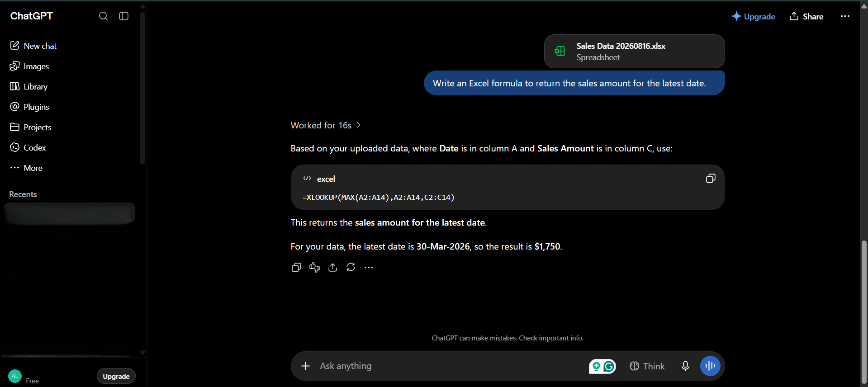Click the Share button in the header
Screen dimensions: 868x387
pyautogui.click(x=806, y=16)
